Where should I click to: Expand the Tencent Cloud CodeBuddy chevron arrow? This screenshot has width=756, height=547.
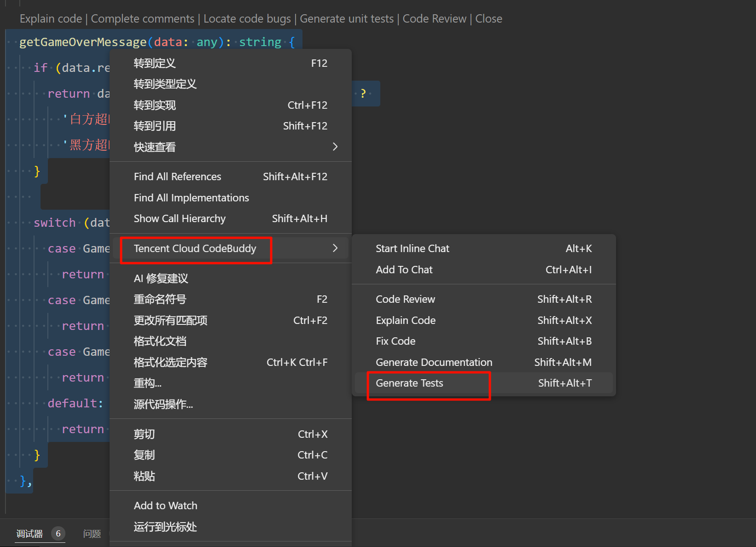(335, 248)
